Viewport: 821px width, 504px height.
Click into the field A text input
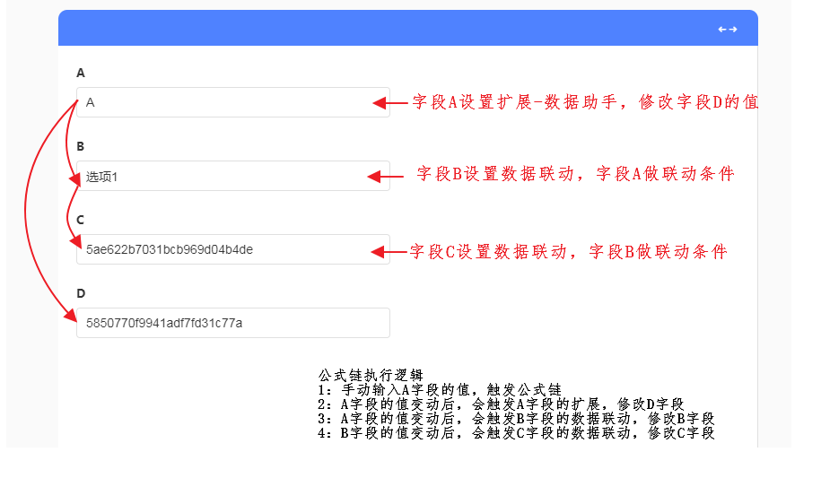(233, 102)
